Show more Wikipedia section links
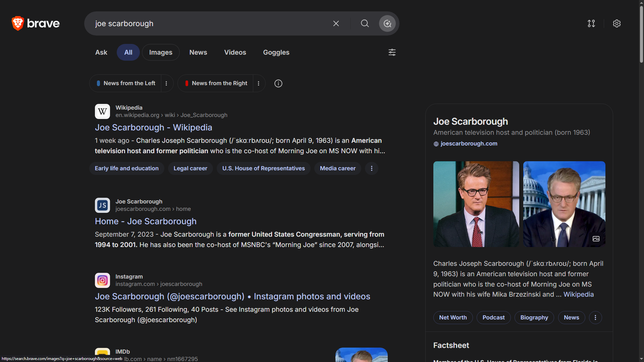 coord(371,168)
